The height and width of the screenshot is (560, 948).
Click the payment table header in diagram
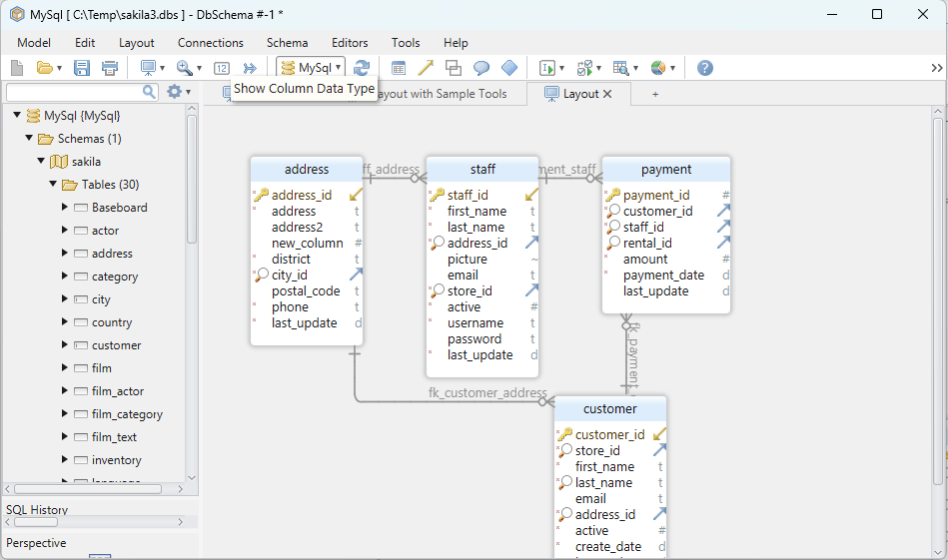point(666,169)
